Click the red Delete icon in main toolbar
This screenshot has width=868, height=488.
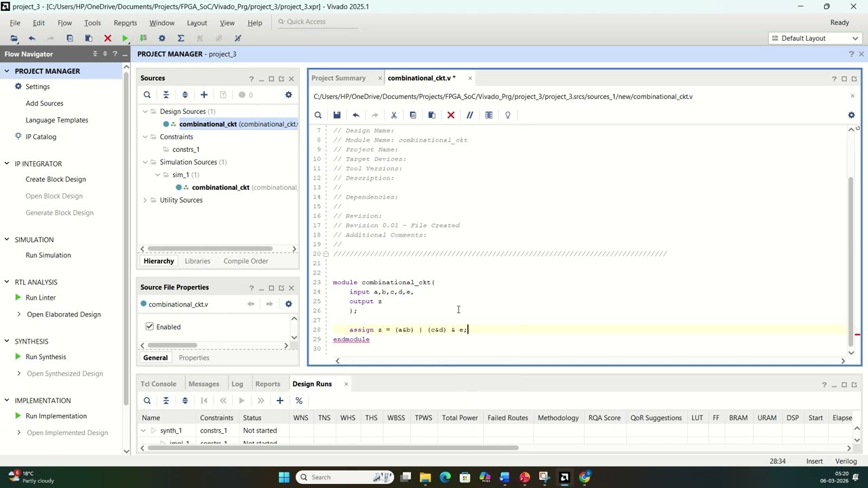pos(107,39)
